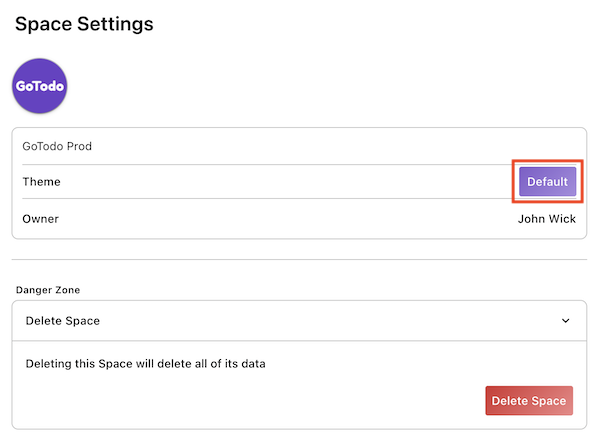Screen dimensions: 600x444
Task: Click the GoTodo Prod space name field
Action: (x=57, y=146)
